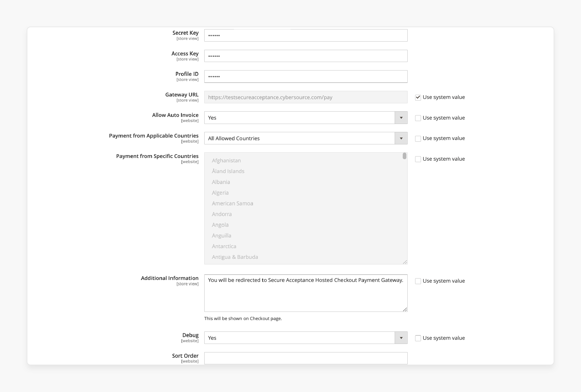Click the Additional Information text area
This screenshot has width=581, height=392.
tap(305, 293)
